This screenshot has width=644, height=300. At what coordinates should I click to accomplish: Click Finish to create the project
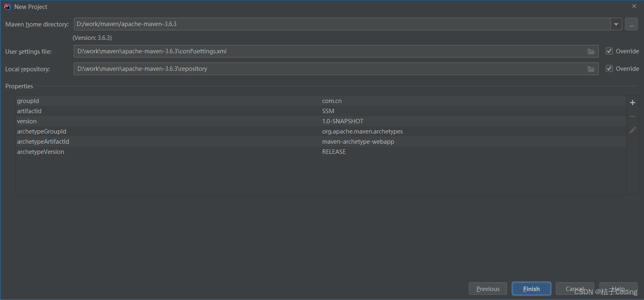(x=531, y=289)
